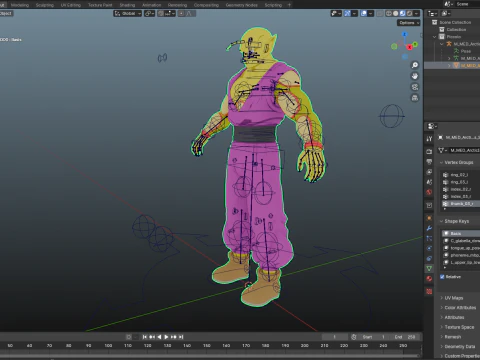Open the Scene properties tab icon

click(x=429, y=182)
